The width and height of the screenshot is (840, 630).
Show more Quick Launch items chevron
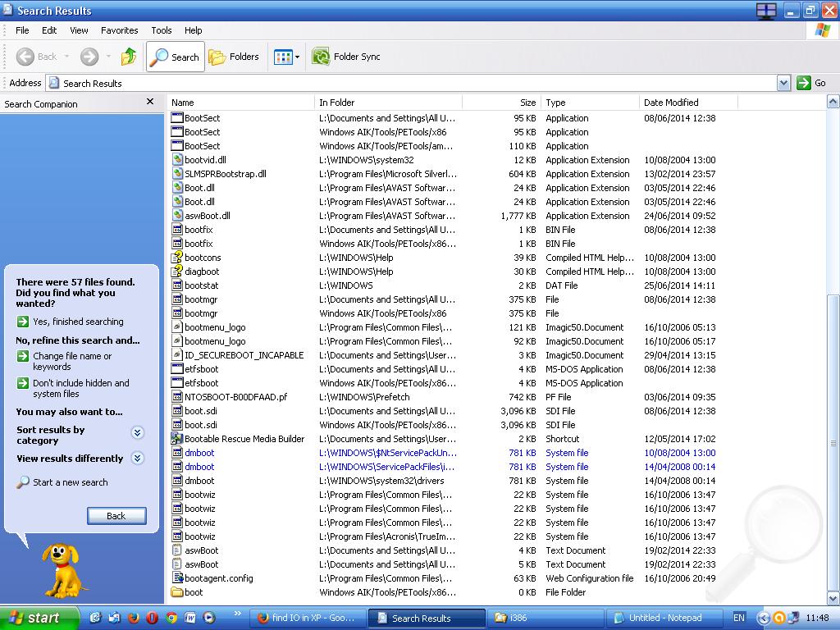[238, 614]
